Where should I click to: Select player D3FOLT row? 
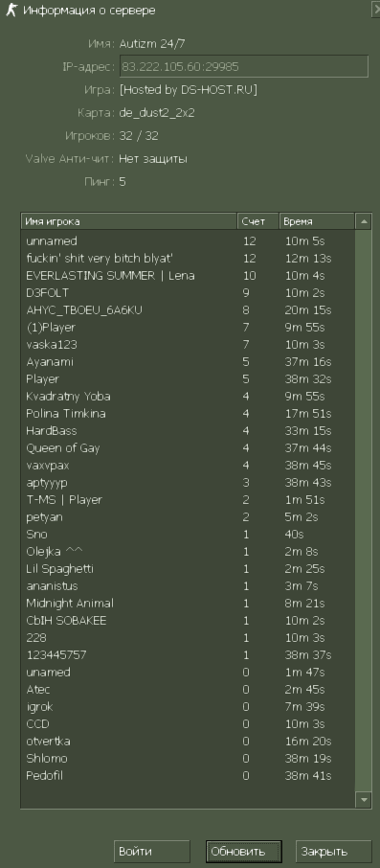click(188, 293)
